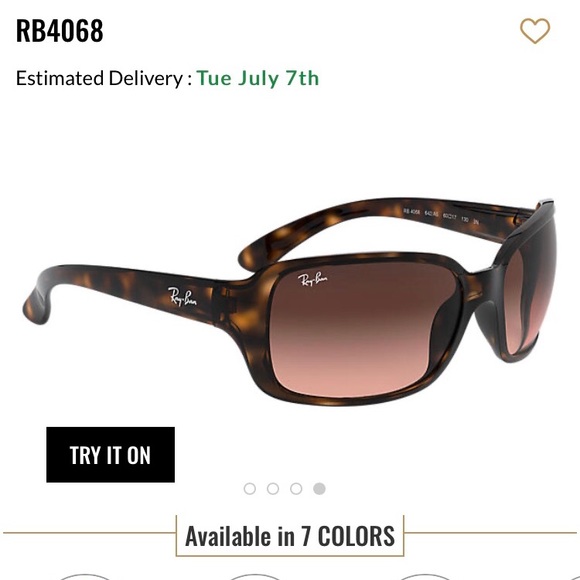This screenshot has height=580, width=580.
Task: Tap the TRY IT ON button
Action: pos(110,455)
